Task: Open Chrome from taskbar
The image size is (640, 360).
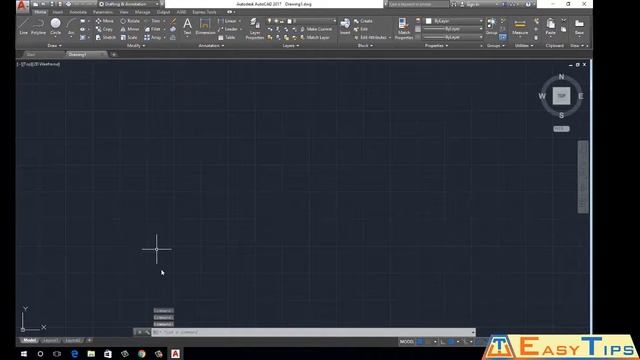Action: [x=142, y=354]
